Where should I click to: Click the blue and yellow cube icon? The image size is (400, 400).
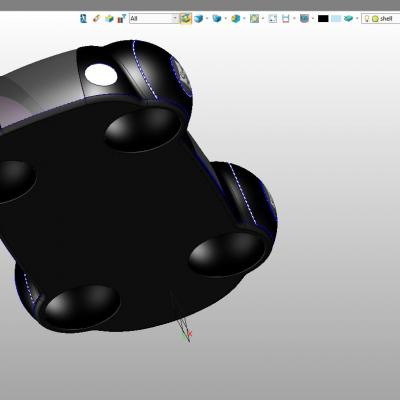tap(236, 18)
